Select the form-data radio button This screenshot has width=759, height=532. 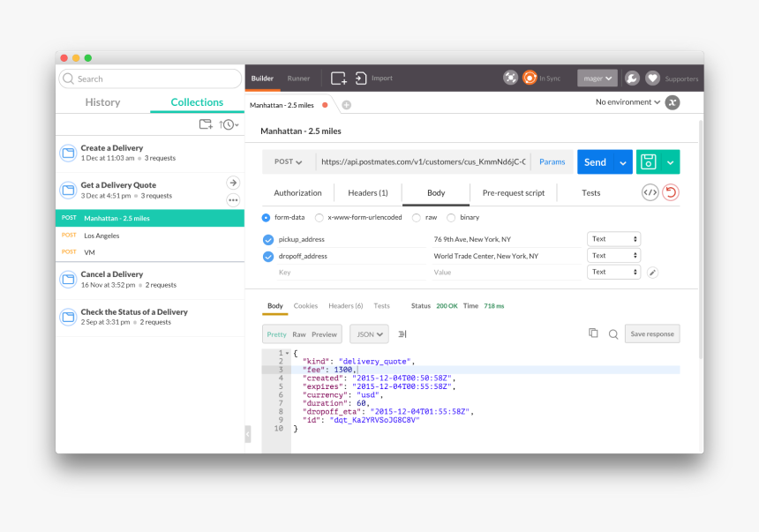266,217
